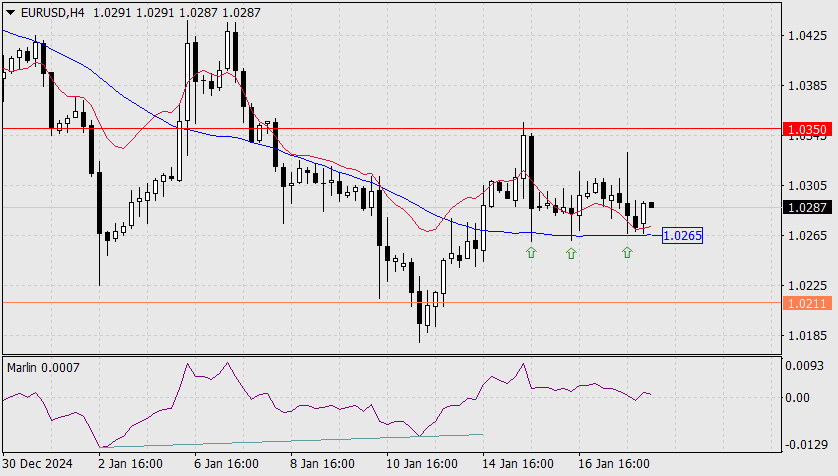Select the red 1.0350 resistance price label
This screenshot has height=476, width=838.
point(807,129)
